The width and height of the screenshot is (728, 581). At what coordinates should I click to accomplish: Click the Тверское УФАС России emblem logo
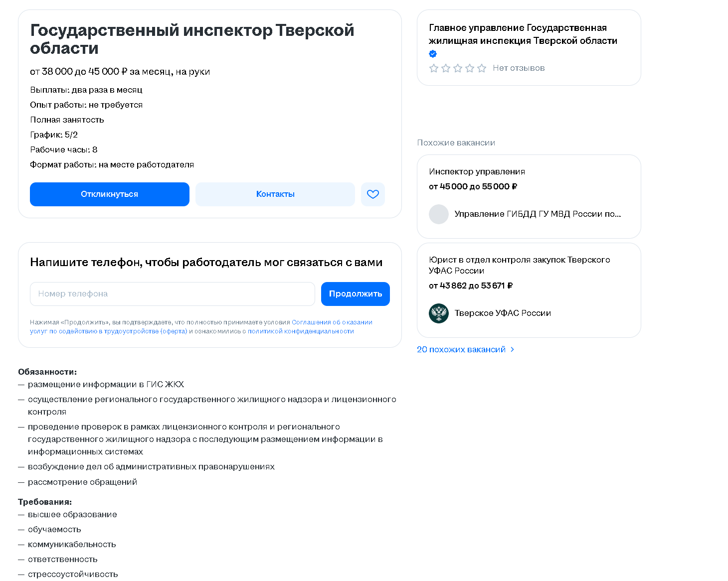point(439,313)
